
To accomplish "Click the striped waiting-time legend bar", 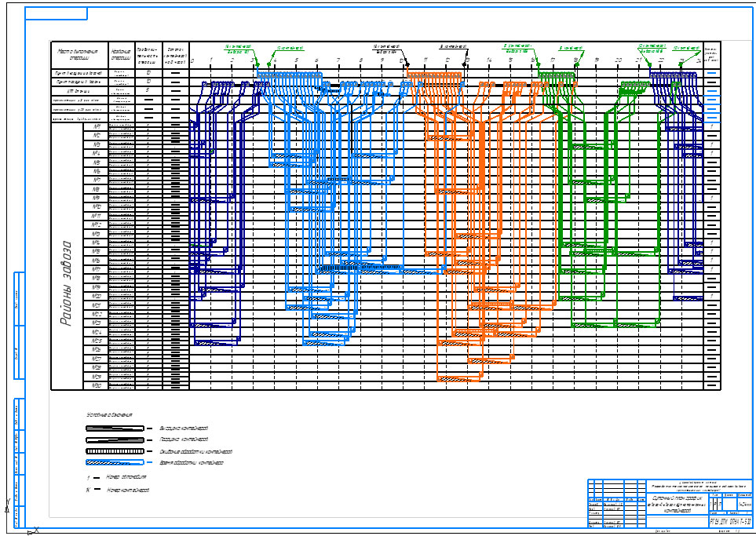I will point(116,451).
